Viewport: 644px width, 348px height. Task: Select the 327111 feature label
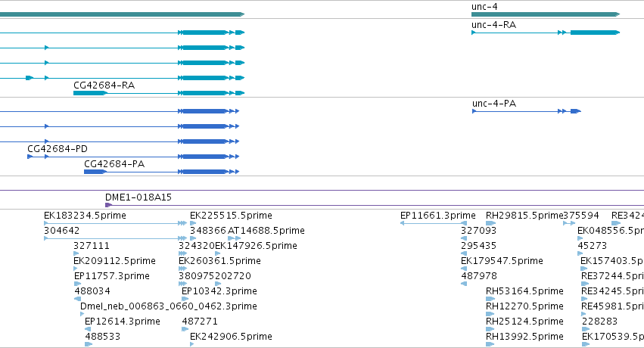pos(92,246)
